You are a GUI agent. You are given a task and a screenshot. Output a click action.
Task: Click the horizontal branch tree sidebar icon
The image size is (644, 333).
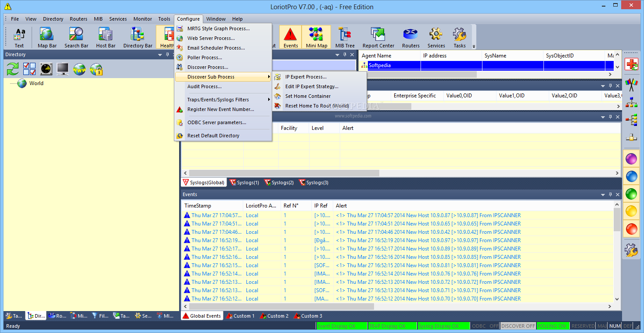(x=632, y=119)
